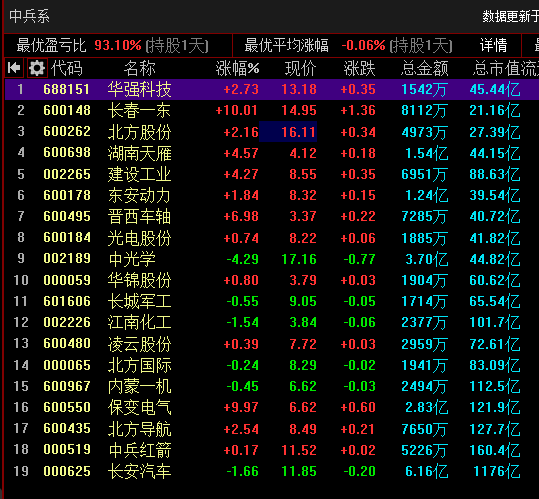Open the 详情 details link

(494, 45)
